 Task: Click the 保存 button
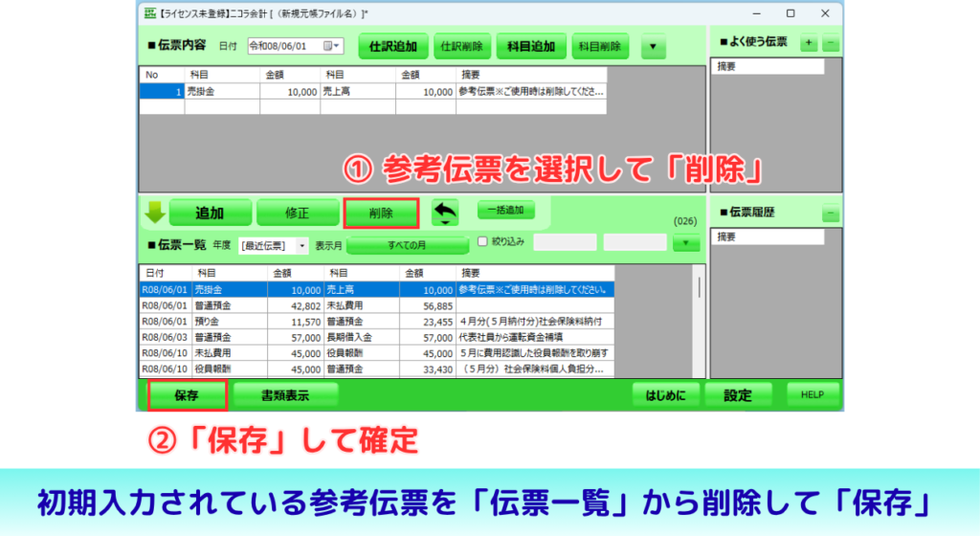point(187,395)
